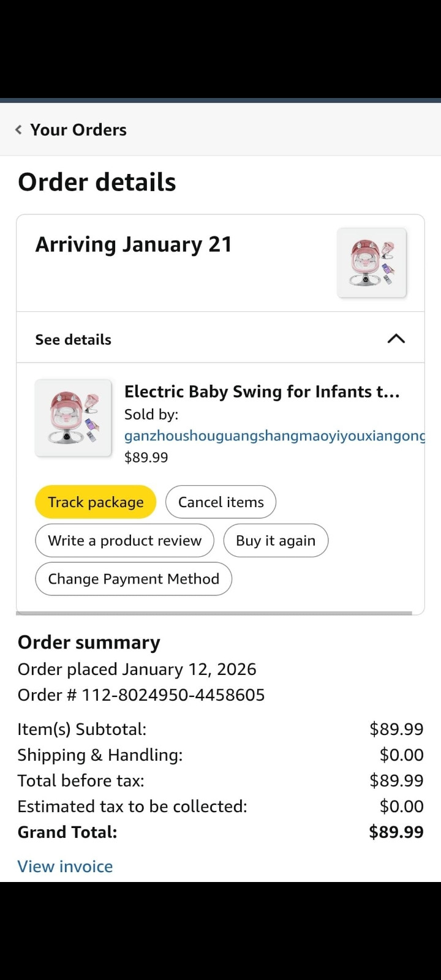This screenshot has width=441, height=980.
Task: Go back via the Your Orders label
Action: coord(78,130)
